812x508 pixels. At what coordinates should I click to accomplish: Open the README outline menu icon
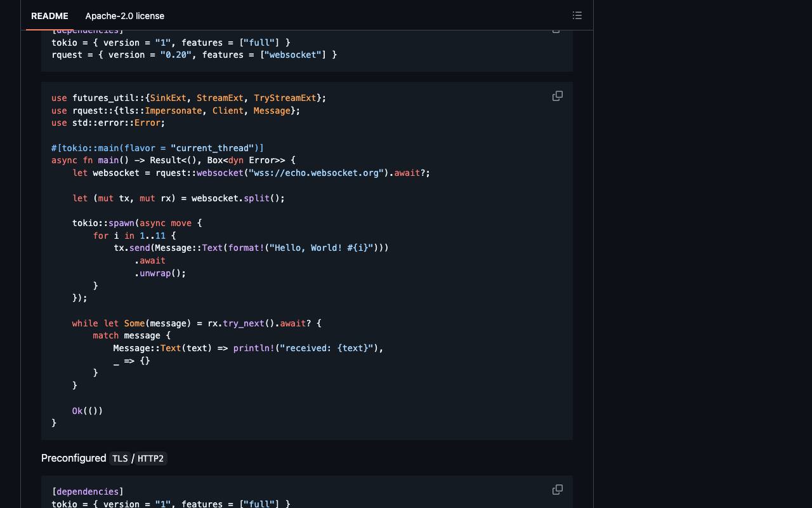click(x=577, y=15)
